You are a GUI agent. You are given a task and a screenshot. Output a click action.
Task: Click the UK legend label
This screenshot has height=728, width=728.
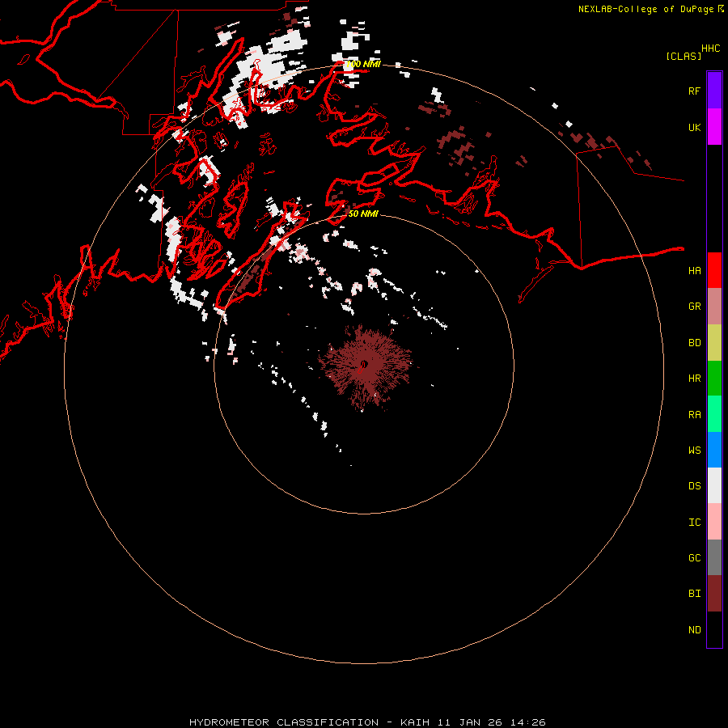[x=694, y=127]
